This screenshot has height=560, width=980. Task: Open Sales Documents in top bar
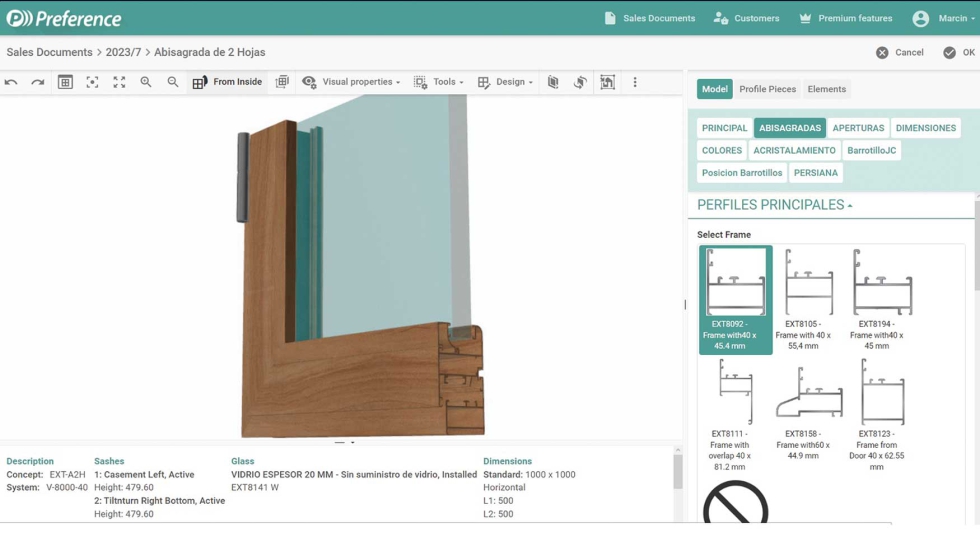point(650,18)
